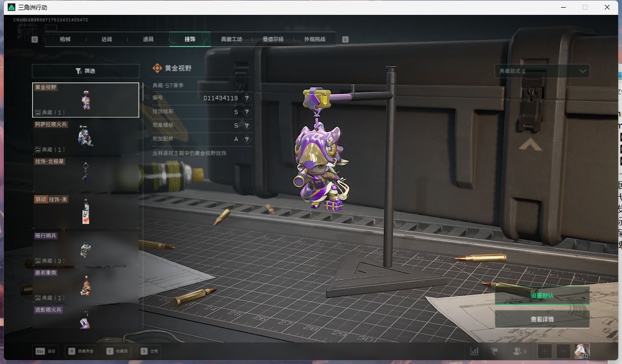Click the charm list scrollbar
The height and width of the screenshot is (364, 622).
click(143, 92)
